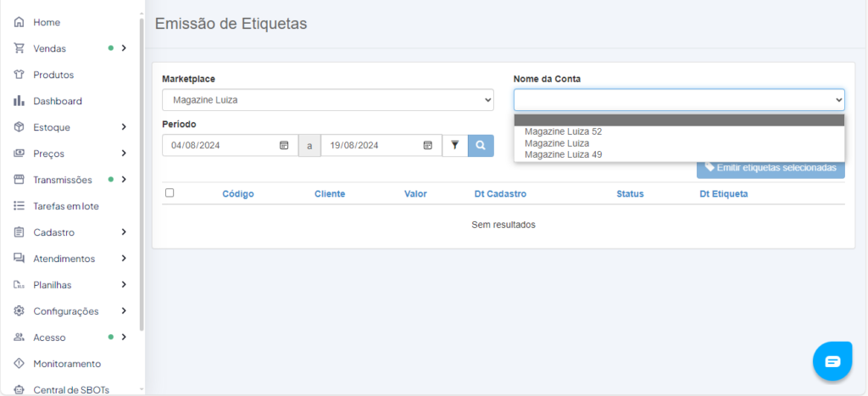Click the Tarefas em lote list icon
Screen dimensions: 868x396
(x=19, y=206)
